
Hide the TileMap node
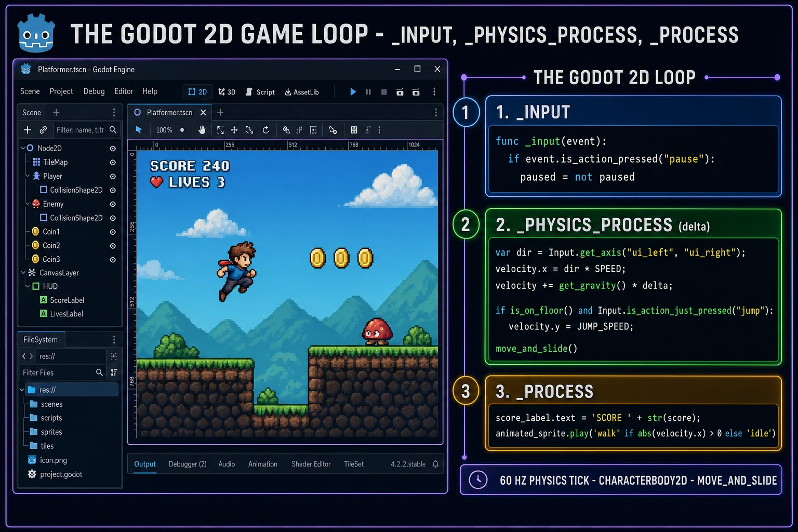tap(113, 163)
